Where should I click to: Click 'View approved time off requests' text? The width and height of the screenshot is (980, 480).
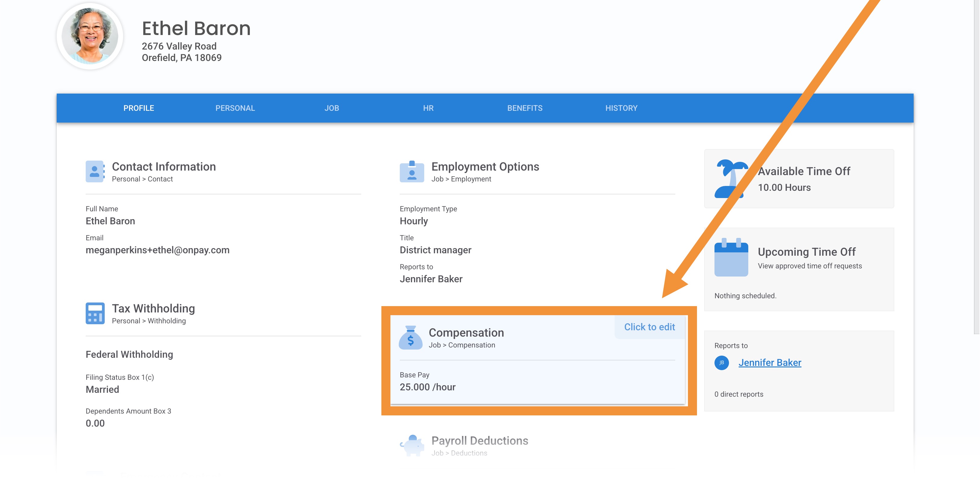coord(810,266)
